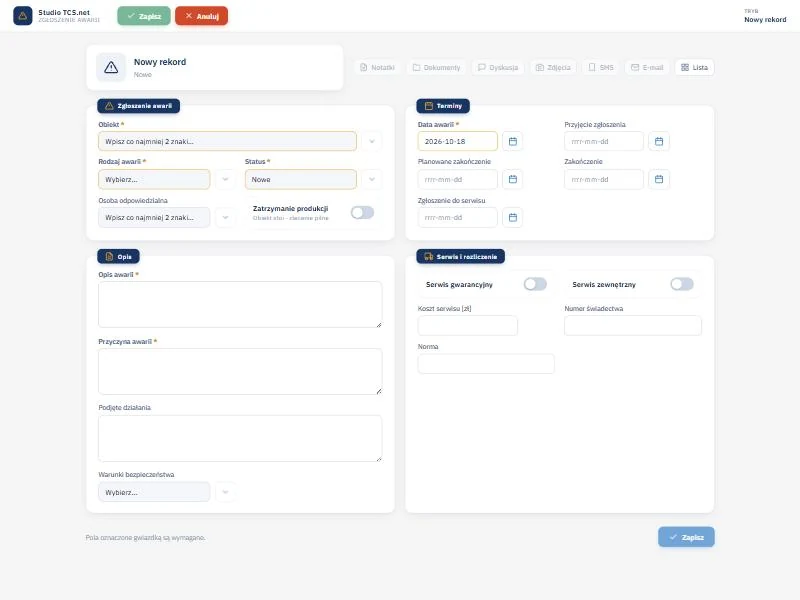Open calendar picker for Przyjęcie zgłoszenia
800x600 pixels.
point(659,141)
